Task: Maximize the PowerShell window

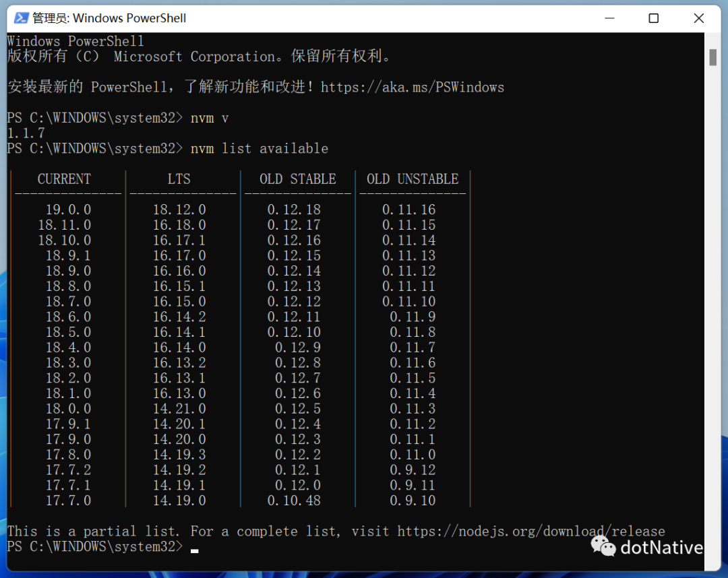Action: (x=654, y=18)
